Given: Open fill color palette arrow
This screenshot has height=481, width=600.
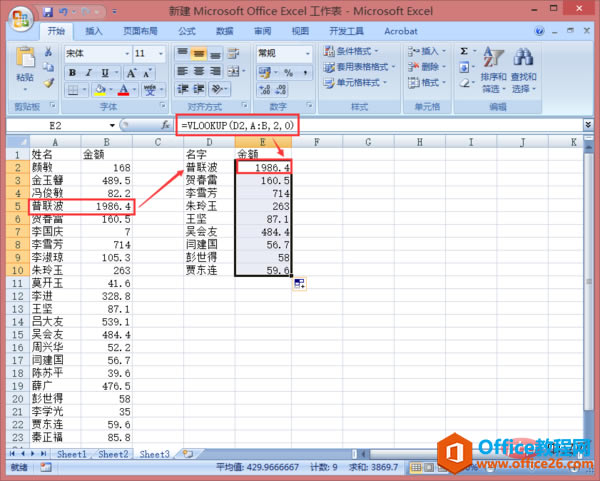Looking at the screenshot, I should (x=111, y=90).
